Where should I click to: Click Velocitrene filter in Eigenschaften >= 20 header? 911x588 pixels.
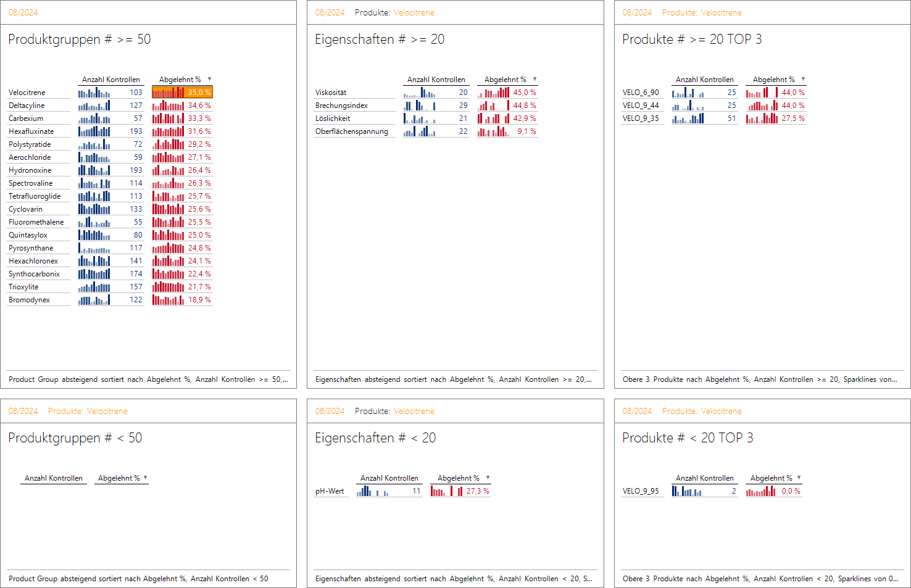click(414, 12)
